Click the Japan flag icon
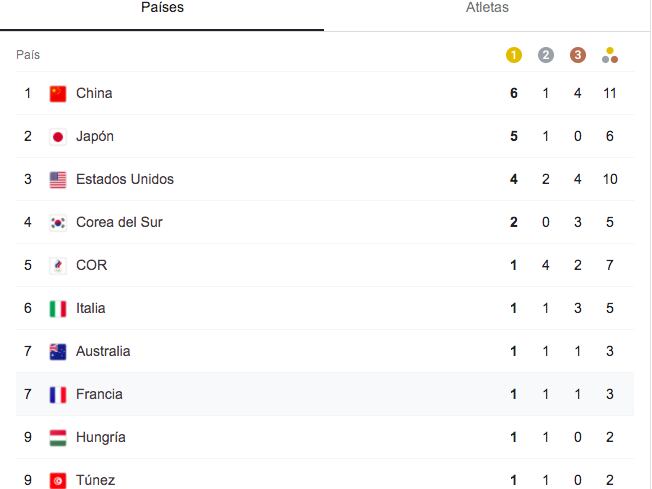The width and height of the screenshot is (652, 489). 58,137
